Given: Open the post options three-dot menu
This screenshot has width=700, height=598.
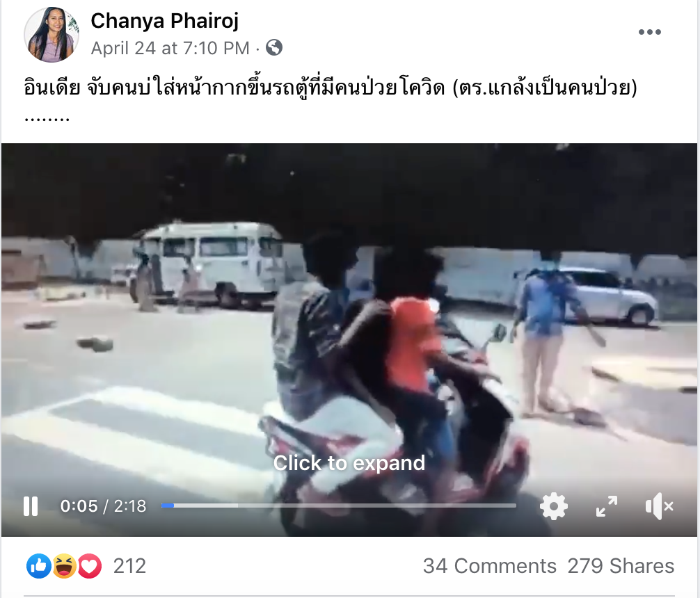Looking at the screenshot, I should (x=650, y=32).
